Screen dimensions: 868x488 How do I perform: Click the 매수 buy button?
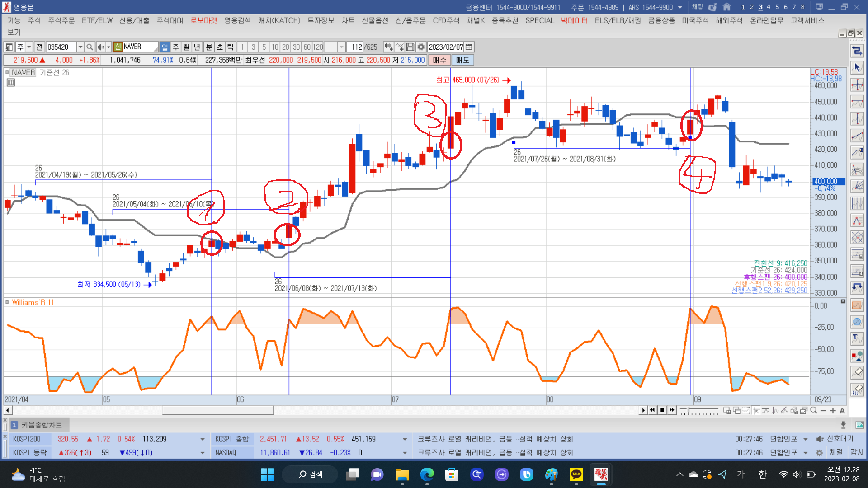pyautogui.click(x=439, y=60)
